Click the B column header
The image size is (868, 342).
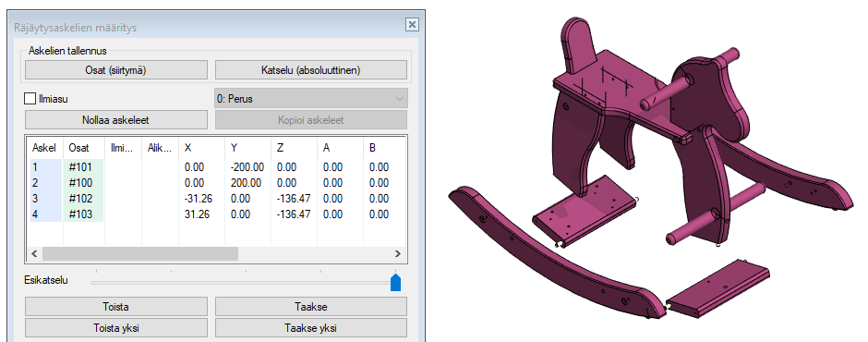click(x=384, y=148)
